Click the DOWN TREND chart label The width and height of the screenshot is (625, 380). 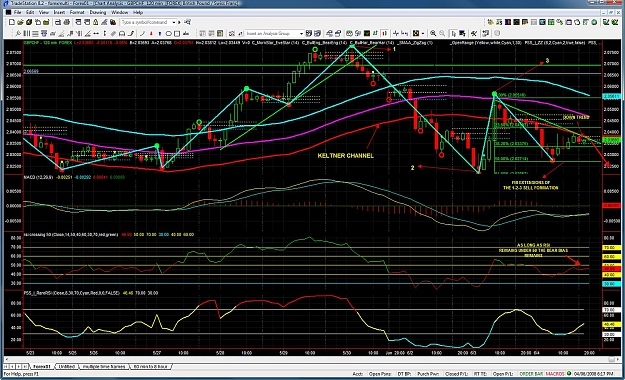(x=576, y=117)
